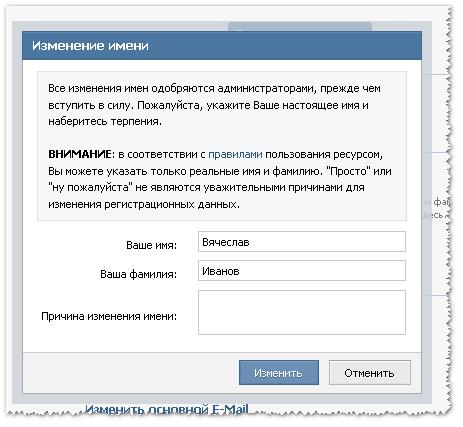Click the gray footer left of Изменить
Viewport: 463px width, 427px height.
tap(130, 373)
